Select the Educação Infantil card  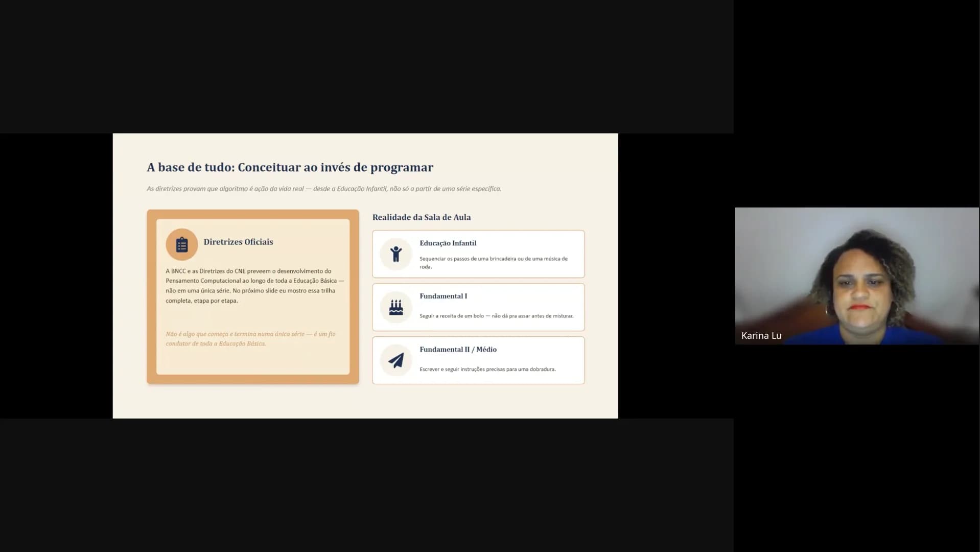coord(478,254)
